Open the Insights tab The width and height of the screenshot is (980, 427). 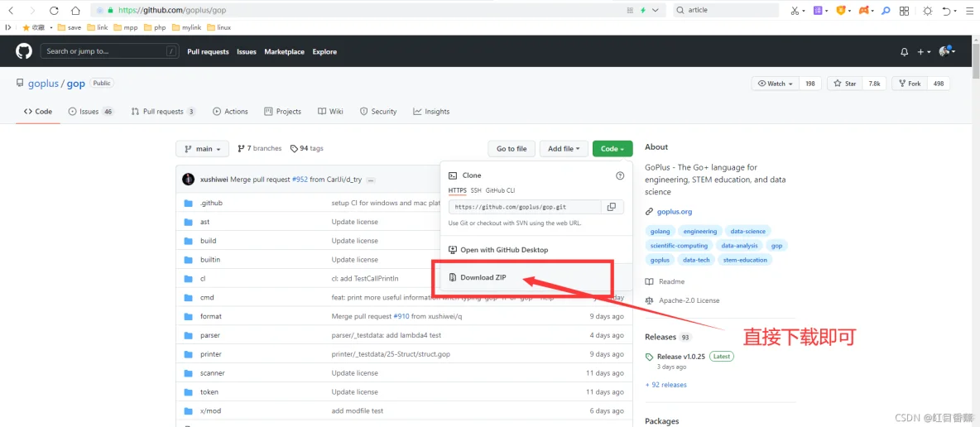click(x=431, y=111)
